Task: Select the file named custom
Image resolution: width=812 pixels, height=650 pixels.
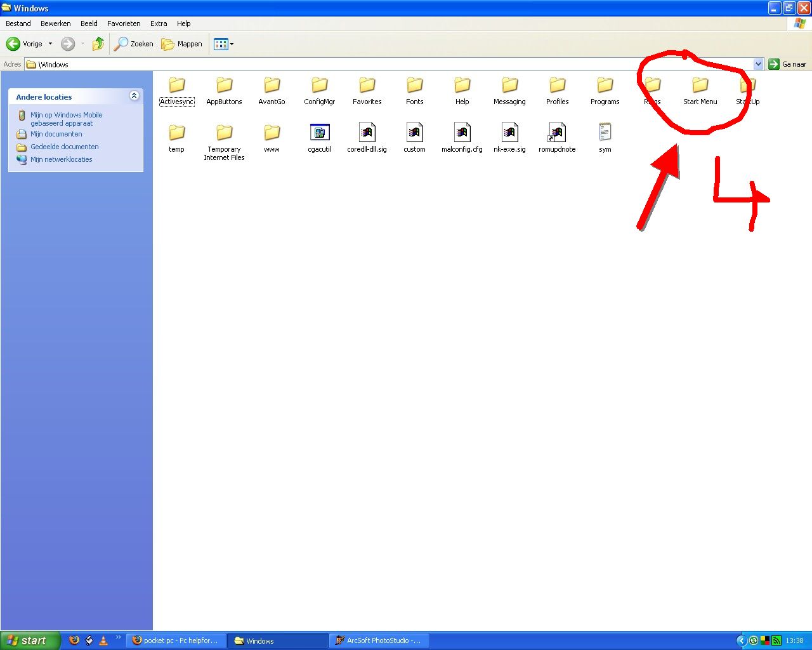Action: (414, 138)
